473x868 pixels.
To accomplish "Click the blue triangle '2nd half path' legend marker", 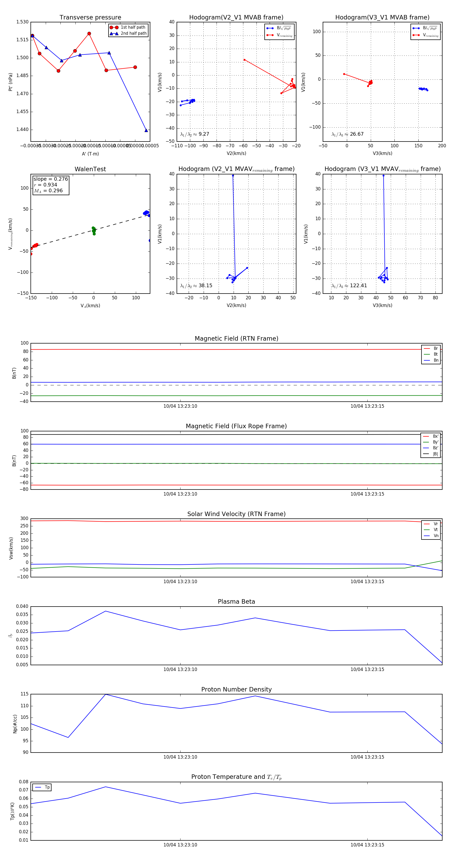I will 114,33.
